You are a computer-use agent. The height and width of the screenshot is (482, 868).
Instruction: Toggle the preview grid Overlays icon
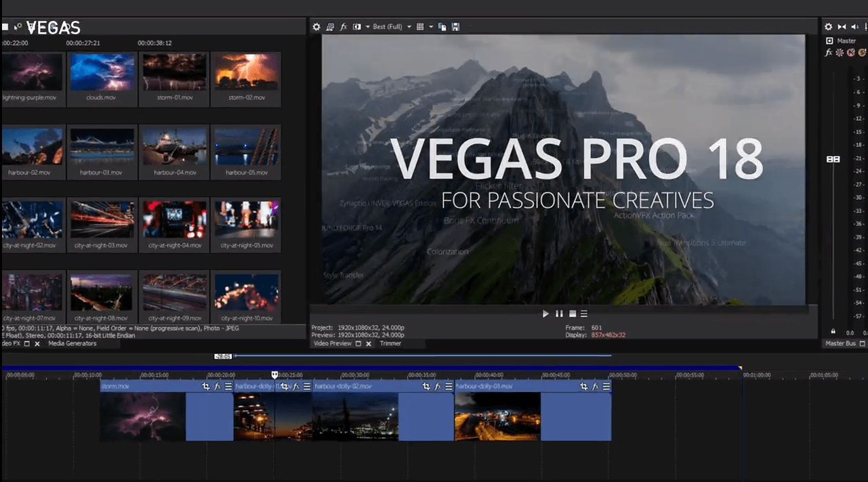tap(420, 27)
